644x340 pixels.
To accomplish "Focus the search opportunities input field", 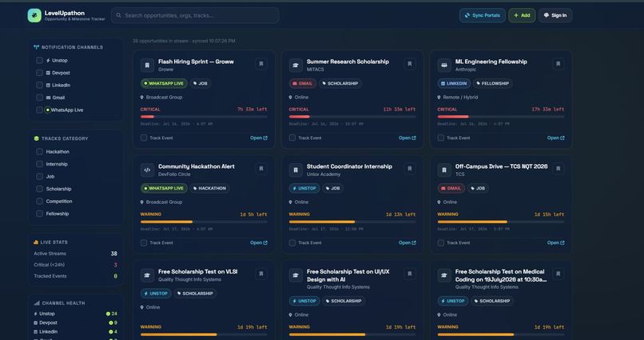I will [195, 15].
